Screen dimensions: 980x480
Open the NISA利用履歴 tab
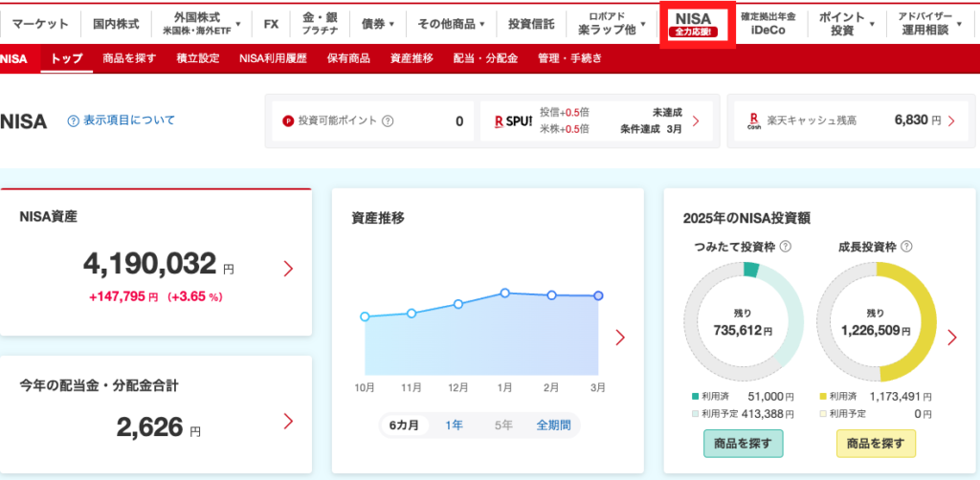[x=273, y=58]
